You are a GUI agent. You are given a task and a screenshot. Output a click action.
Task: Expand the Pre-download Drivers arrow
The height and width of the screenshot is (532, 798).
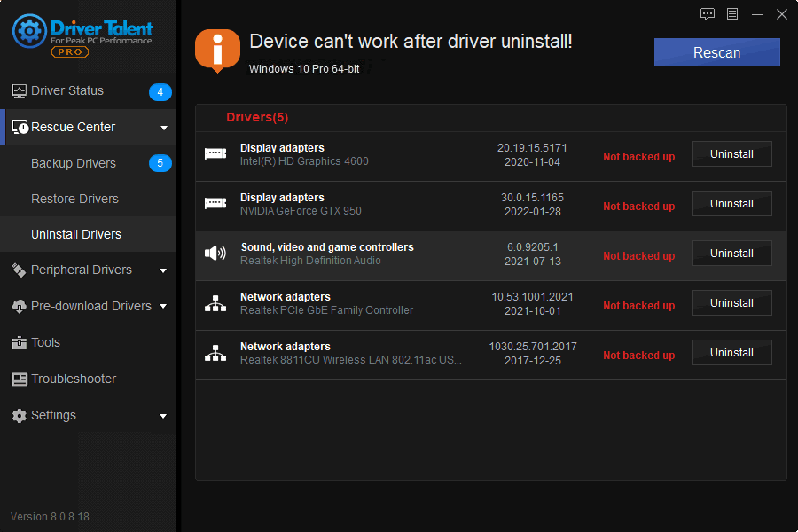click(163, 307)
